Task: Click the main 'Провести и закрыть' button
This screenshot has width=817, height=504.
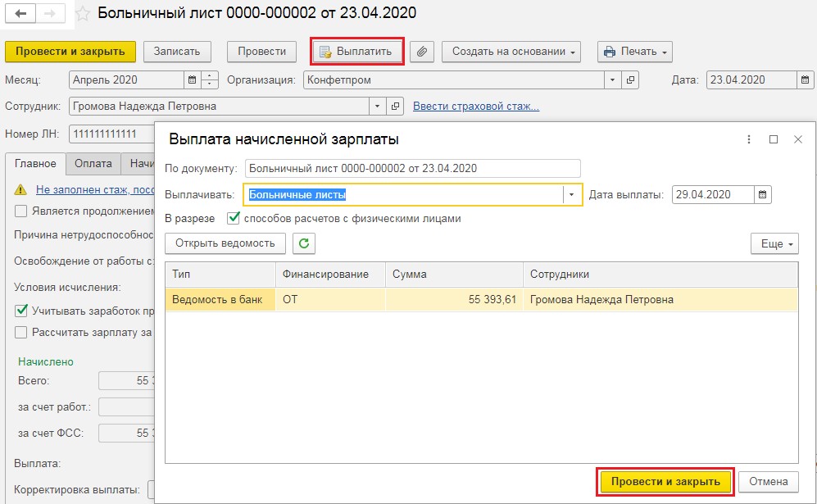Action: click(x=70, y=52)
